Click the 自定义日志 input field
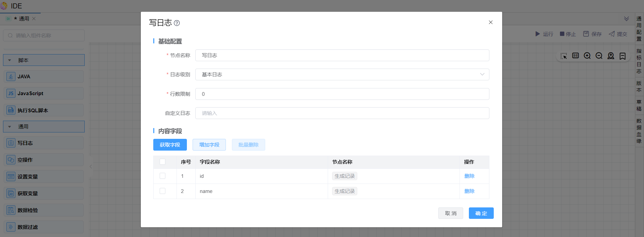644x237 pixels. [x=342, y=113]
